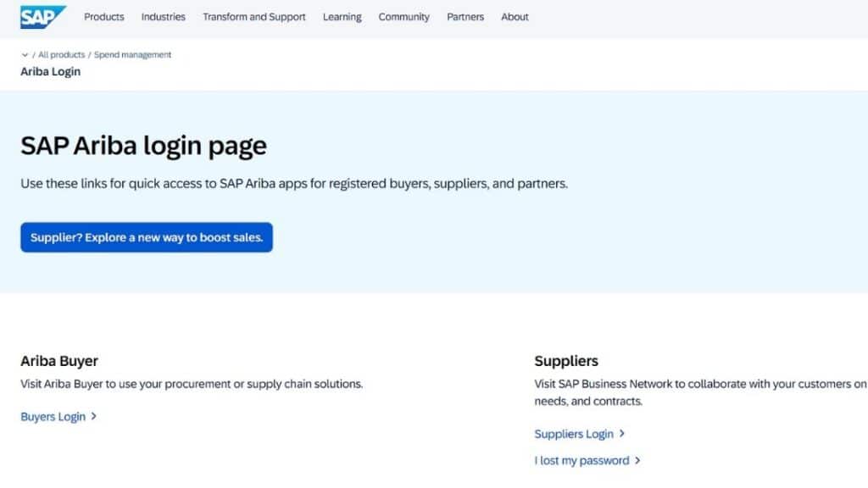Image resolution: width=868 pixels, height=488 pixels.
Task: Click the SAP Ariba login page heading
Action: pos(144,146)
